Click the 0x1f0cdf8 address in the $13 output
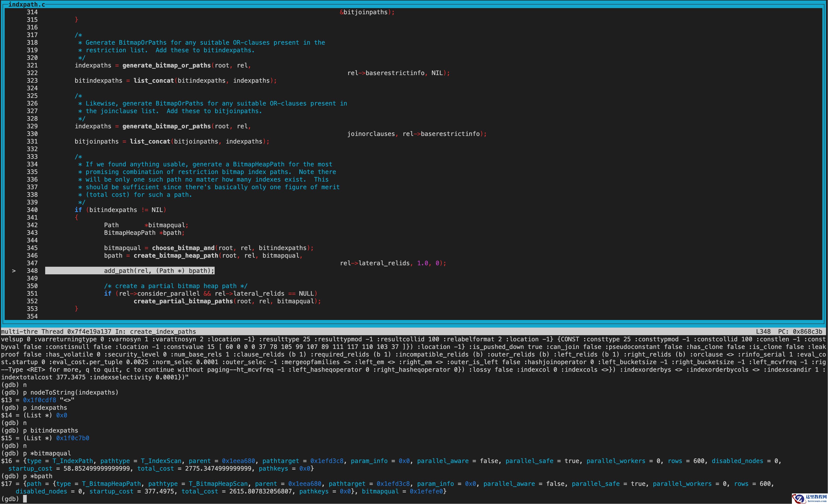This screenshot has height=504, width=828. (x=39, y=400)
